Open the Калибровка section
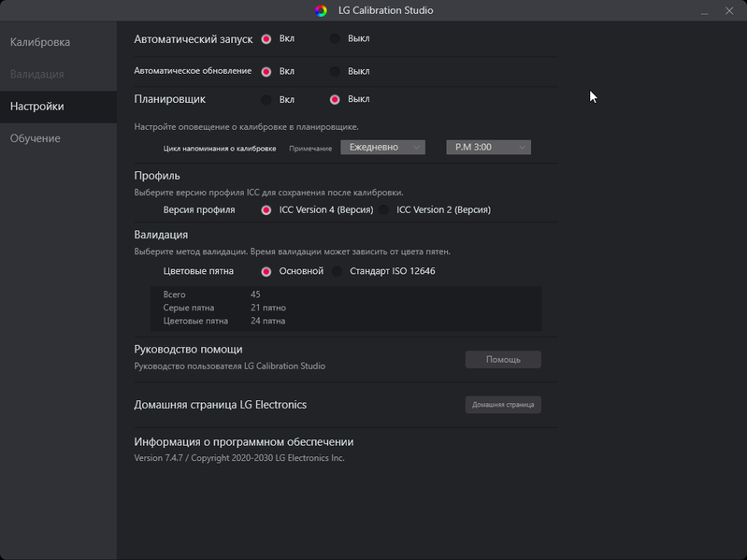Image resolution: width=747 pixels, height=560 pixels. click(x=40, y=42)
